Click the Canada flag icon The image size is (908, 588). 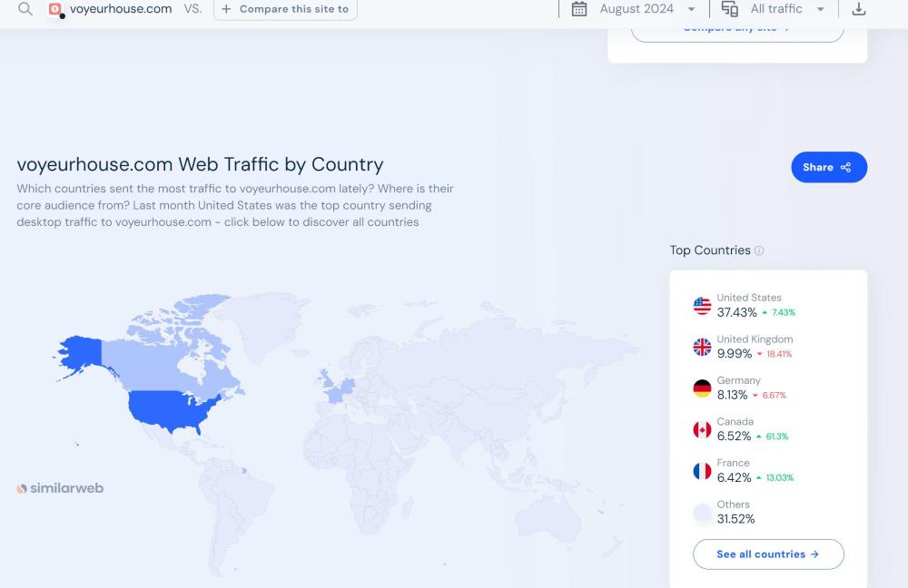pos(702,429)
